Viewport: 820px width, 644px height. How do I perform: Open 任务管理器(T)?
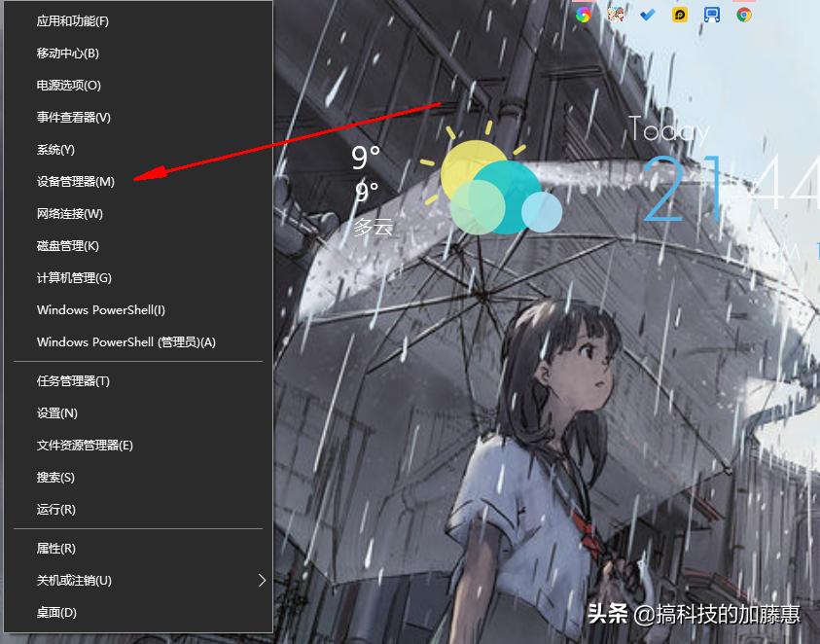pyautogui.click(x=138, y=380)
